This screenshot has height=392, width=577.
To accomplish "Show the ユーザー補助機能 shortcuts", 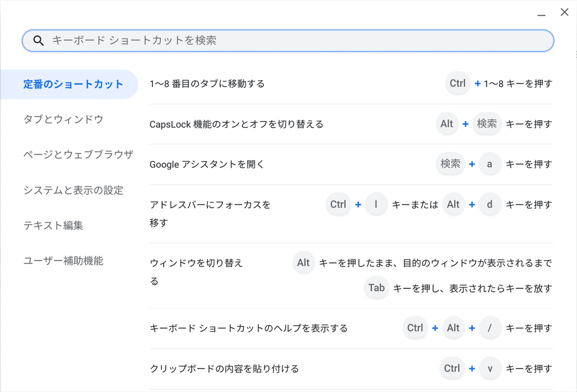I will [x=63, y=261].
